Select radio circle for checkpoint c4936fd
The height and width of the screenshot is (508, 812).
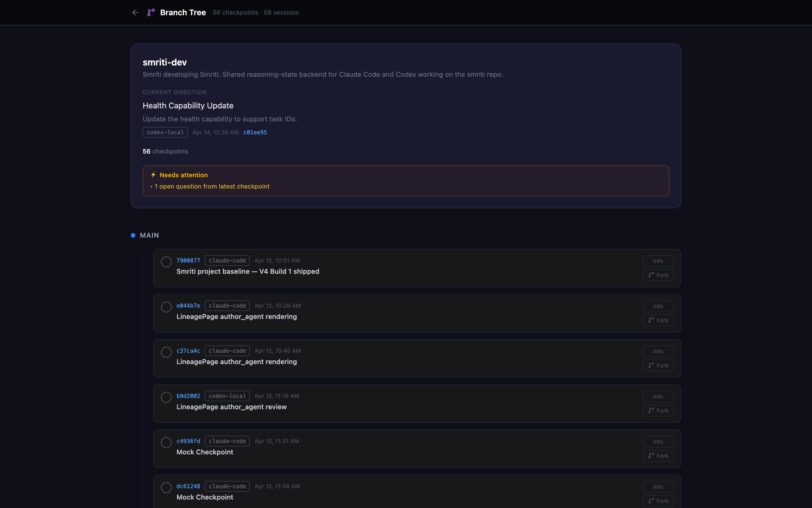click(166, 443)
